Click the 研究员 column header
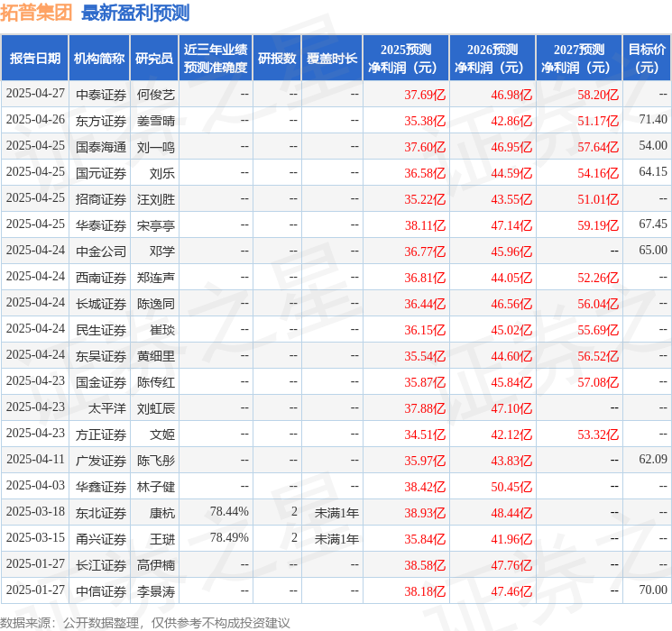Image resolution: width=672 pixels, height=631 pixels. pos(154,59)
